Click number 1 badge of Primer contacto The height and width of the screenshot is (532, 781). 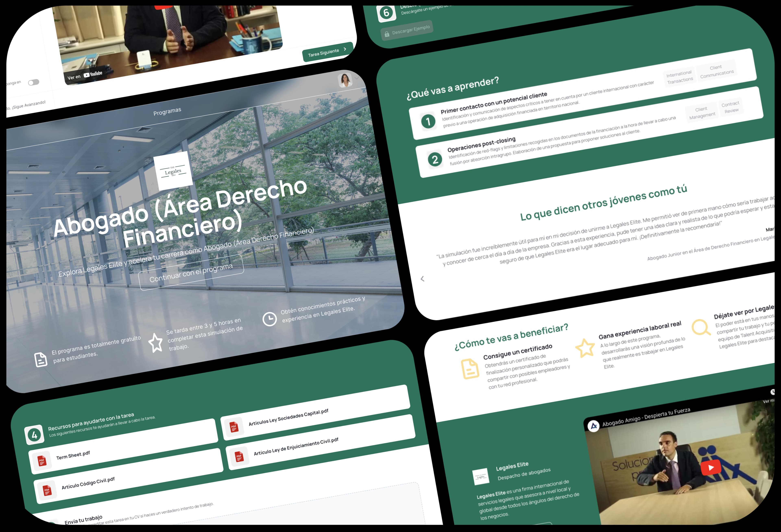tap(428, 121)
